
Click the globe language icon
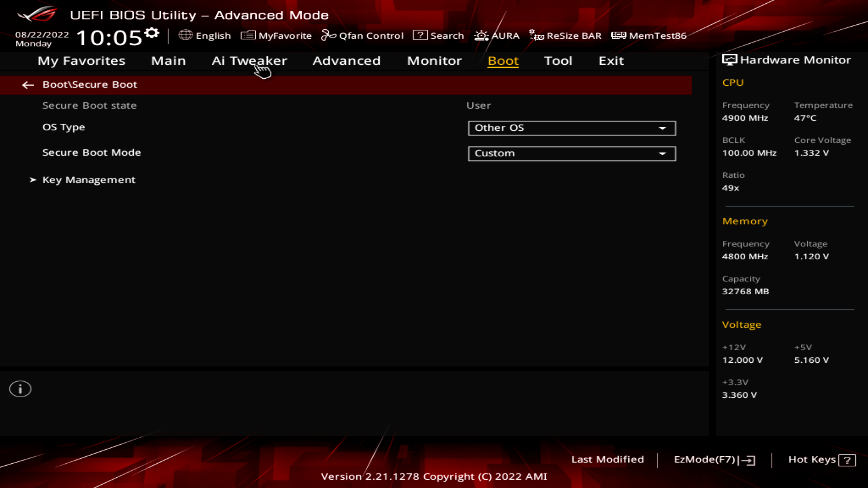(x=185, y=35)
